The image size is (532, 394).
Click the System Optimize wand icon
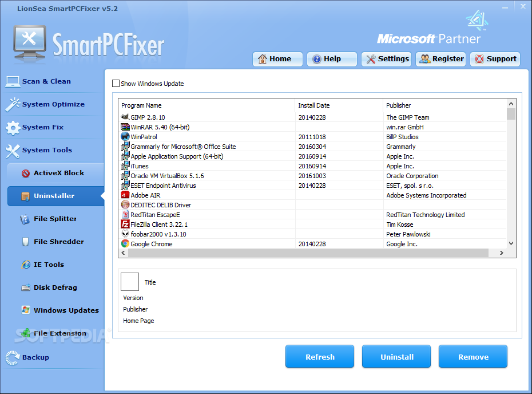[x=13, y=105]
